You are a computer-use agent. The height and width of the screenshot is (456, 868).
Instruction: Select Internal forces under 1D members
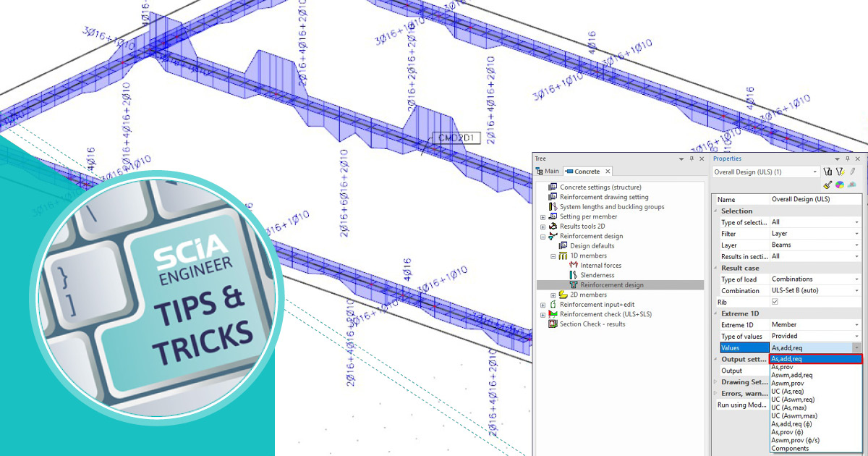coord(600,266)
